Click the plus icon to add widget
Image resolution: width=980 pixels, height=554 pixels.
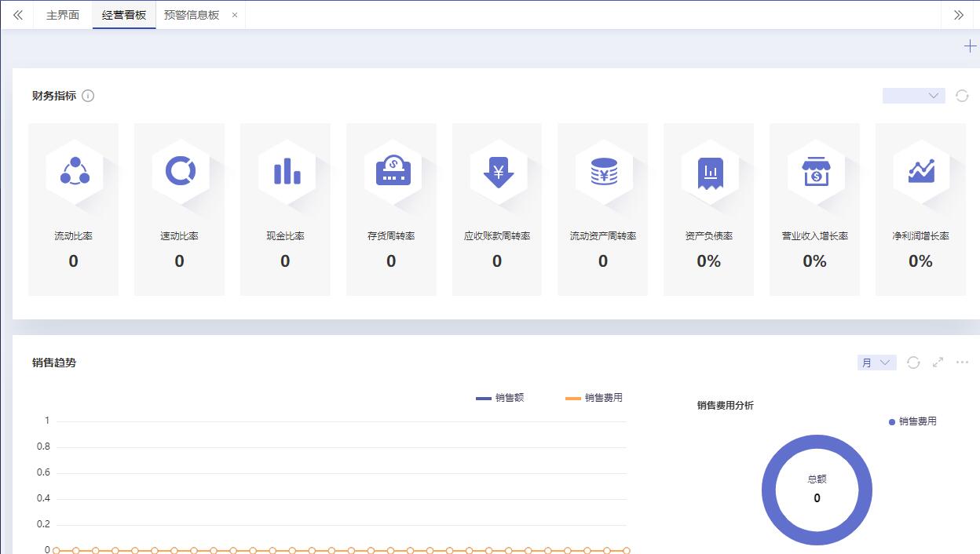tap(971, 46)
